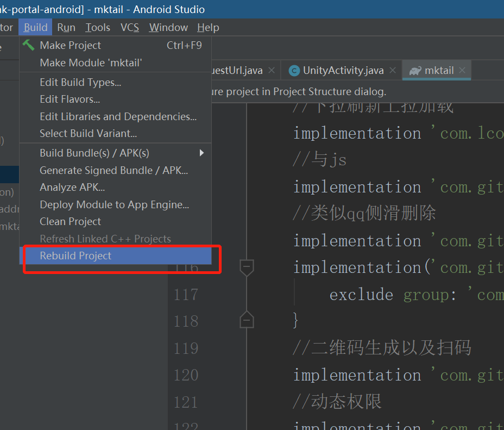Open the Build menu
This screenshot has width=504, height=430.
[x=35, y=27]
